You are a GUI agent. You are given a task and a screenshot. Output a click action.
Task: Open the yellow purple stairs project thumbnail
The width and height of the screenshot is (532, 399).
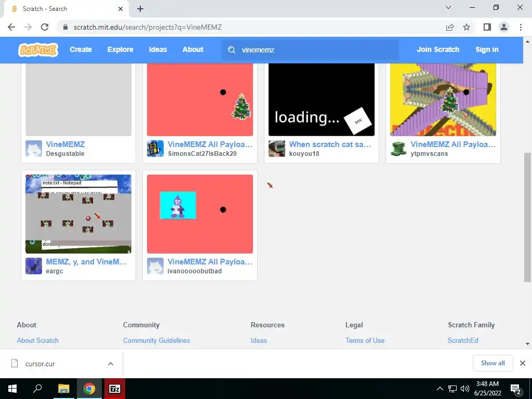pos(443,99)
